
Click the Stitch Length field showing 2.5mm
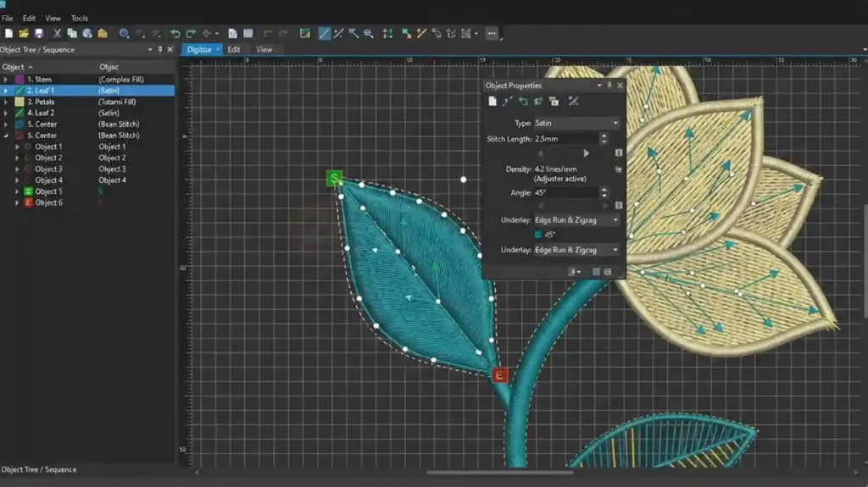point(565,139)
